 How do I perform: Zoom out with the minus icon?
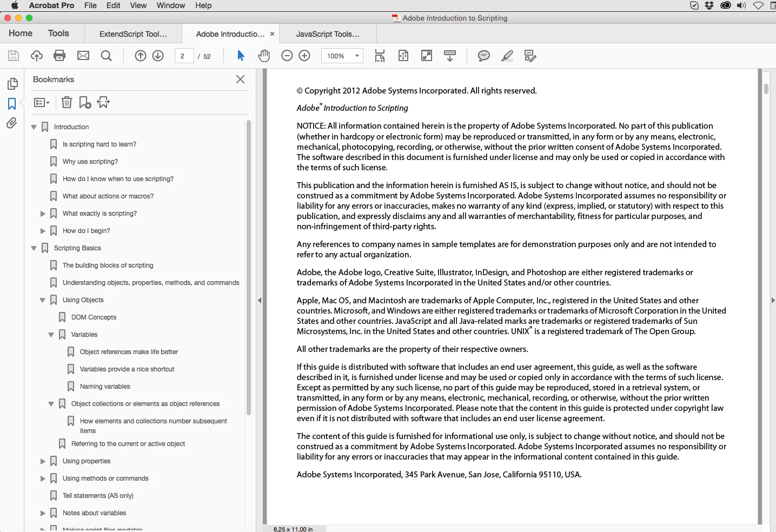[287, 56]
